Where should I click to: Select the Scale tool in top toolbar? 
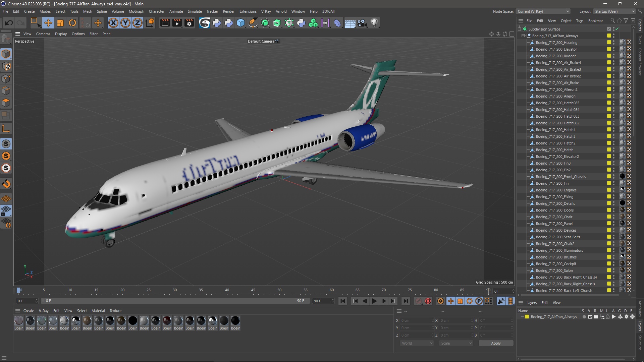[60, 23]
